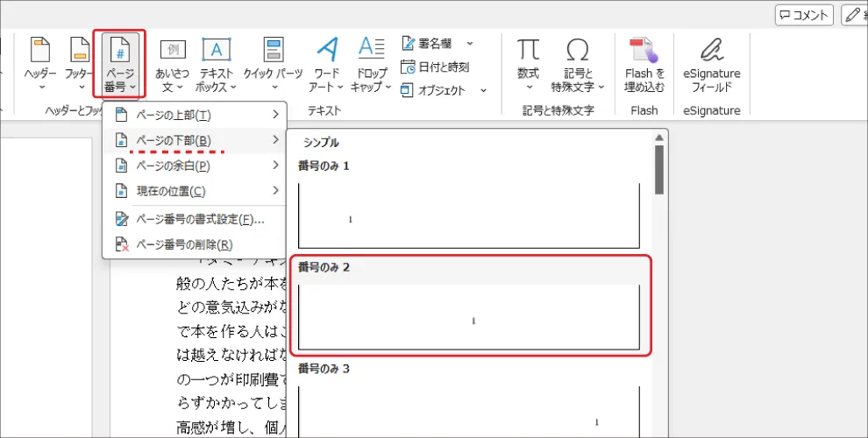
Task: Expand arrow beside ページの余白(P)
Action: coord(275,165)
